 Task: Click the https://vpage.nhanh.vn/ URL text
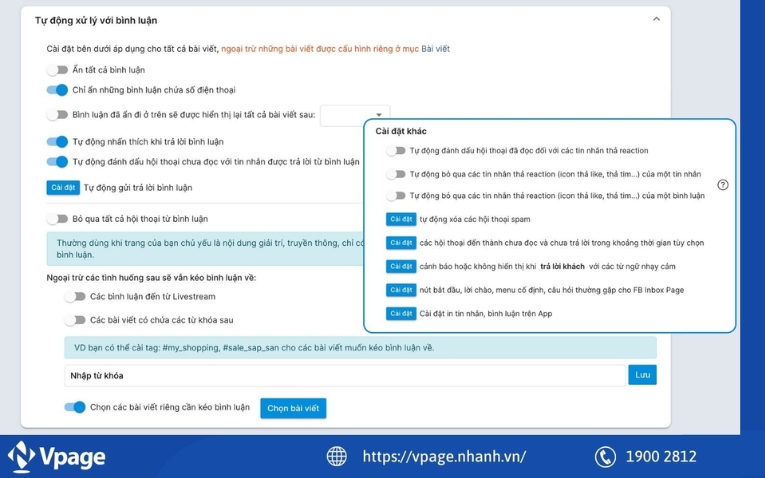click(x=444, y=457)
